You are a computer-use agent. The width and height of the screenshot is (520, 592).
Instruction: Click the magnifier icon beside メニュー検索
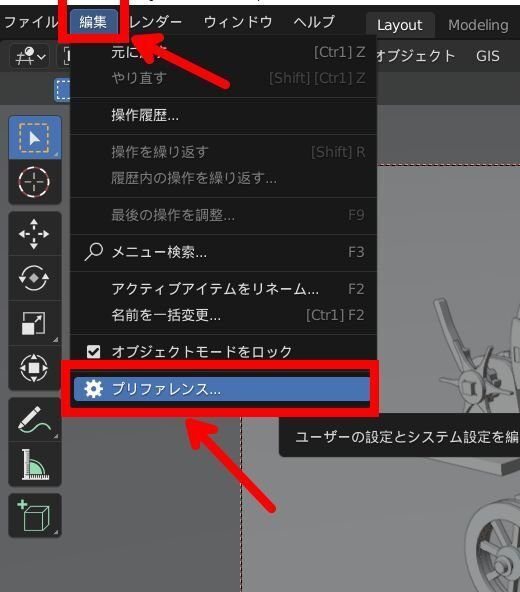pos(93,252)
